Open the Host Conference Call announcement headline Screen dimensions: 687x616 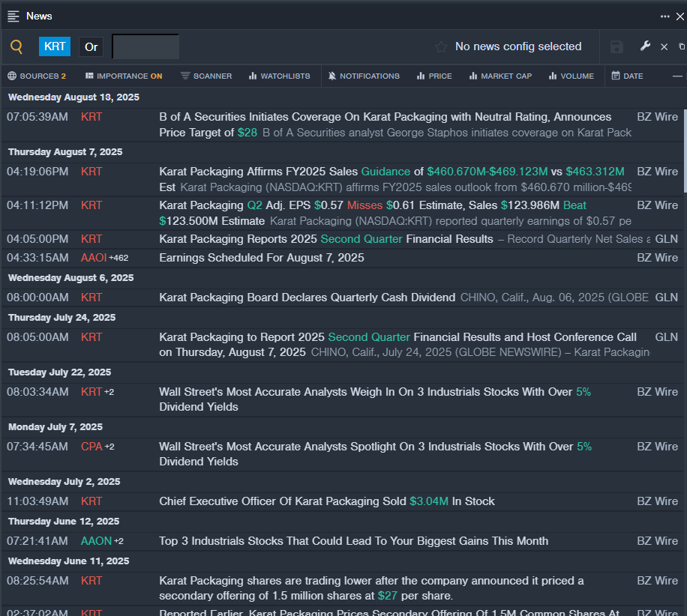[397, 345]
